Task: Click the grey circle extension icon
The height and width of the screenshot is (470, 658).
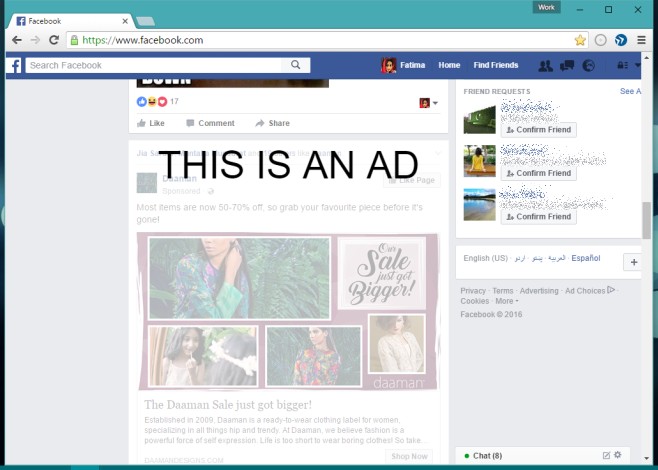Action: 601,40
